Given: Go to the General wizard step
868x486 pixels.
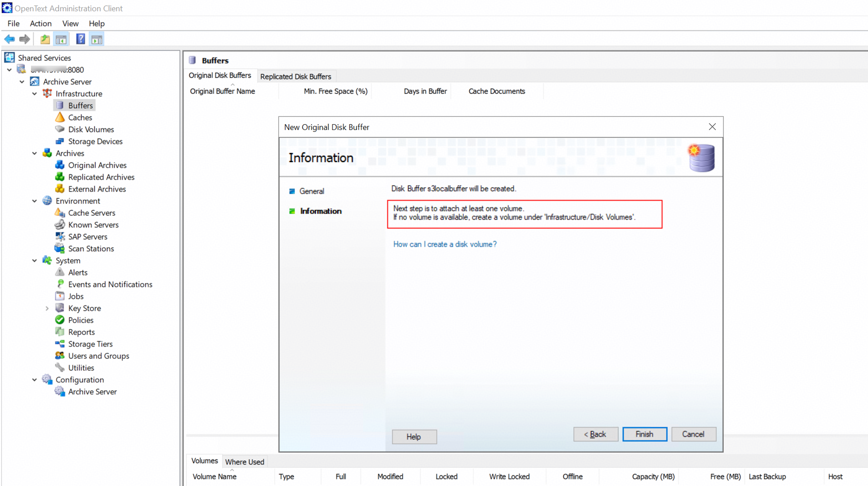Looking at the screenshot, I should 311,191.
